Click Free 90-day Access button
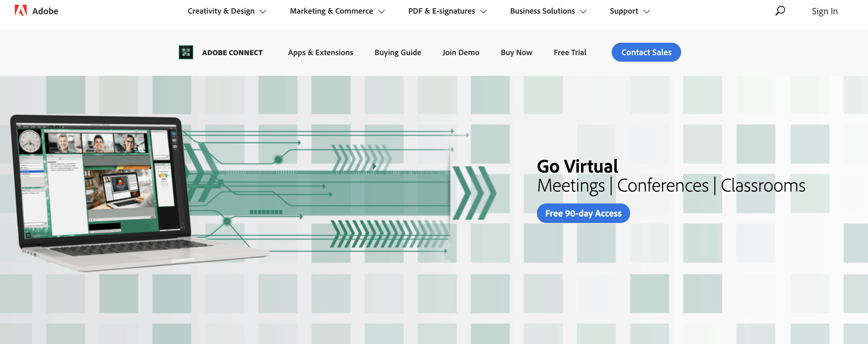This screenshot has width=868, height=344. tap(583, 213)
